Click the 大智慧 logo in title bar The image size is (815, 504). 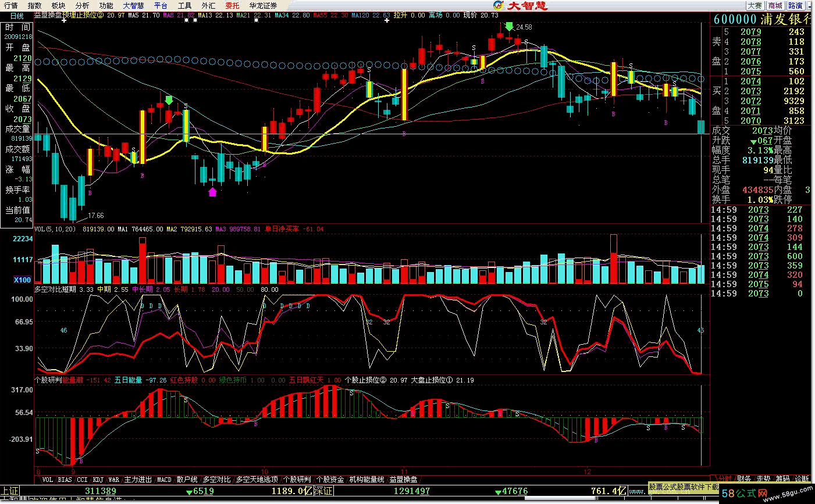pyautogui.click(x=519, y=5)
